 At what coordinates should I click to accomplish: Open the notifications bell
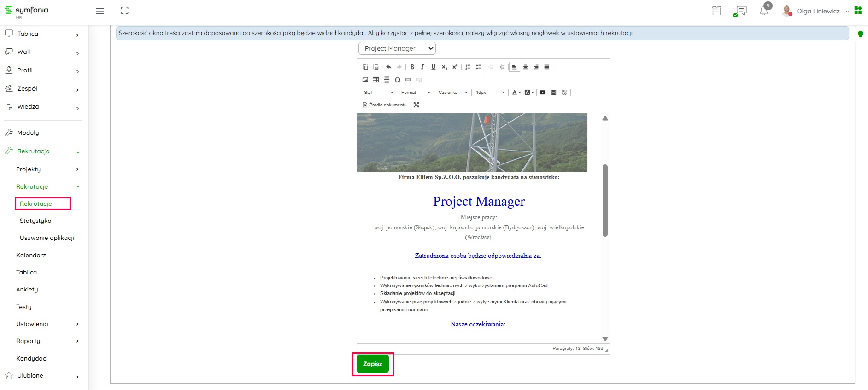[x=763, y=11]
